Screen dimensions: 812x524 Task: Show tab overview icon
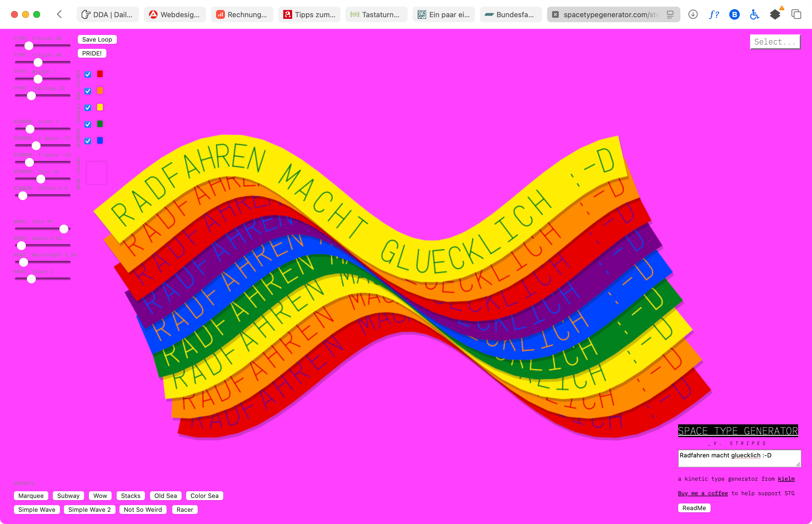[796, 14]
